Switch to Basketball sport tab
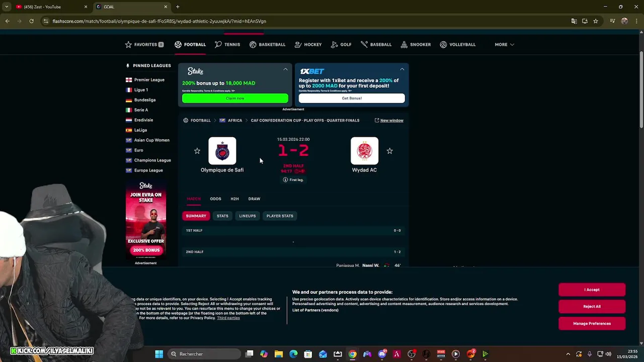This screenshot has height=362, width=644. [267, 45]
